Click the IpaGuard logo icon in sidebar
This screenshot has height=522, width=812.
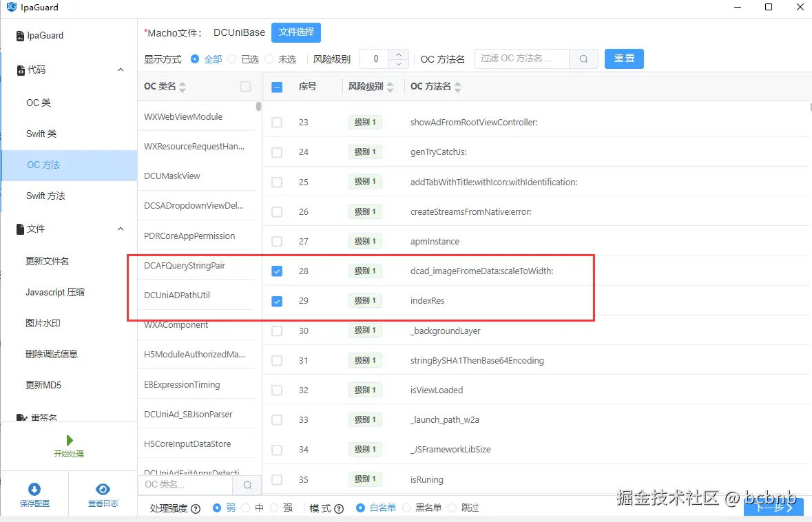[20, 36]
